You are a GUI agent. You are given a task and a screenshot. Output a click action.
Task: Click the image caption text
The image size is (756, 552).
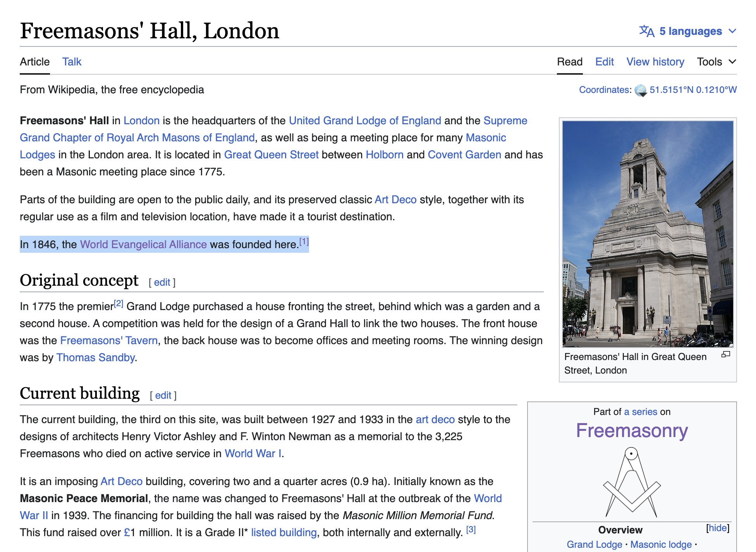[x=635, y=363]
